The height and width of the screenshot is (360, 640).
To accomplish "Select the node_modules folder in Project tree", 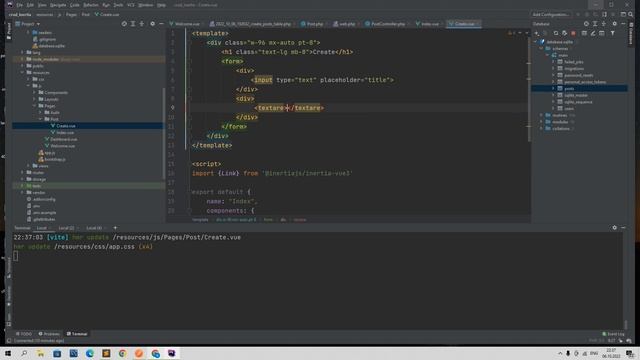I will [45, 59].
